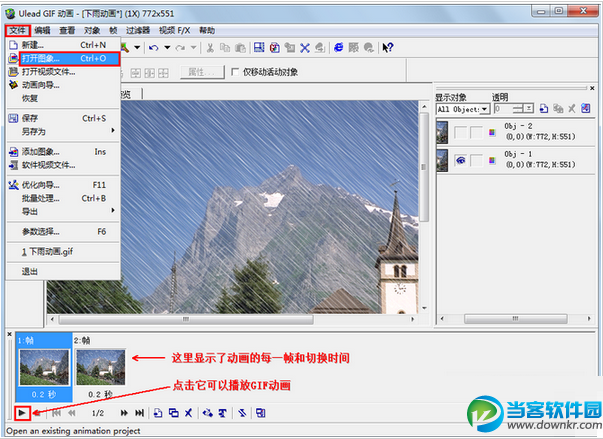Open dropdown arrow beside the paint tool icon
Image resolution: width=603 pixels, height=439 pixels.
(x=137, y=48)
